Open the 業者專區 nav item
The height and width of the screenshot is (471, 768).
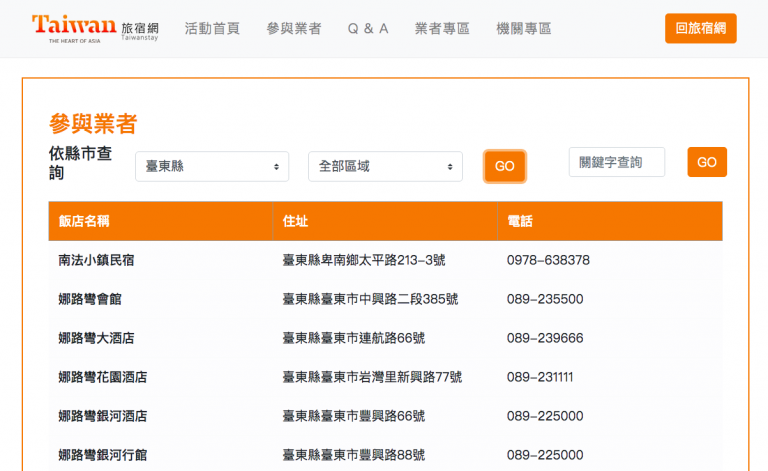[x=442, y=29]
